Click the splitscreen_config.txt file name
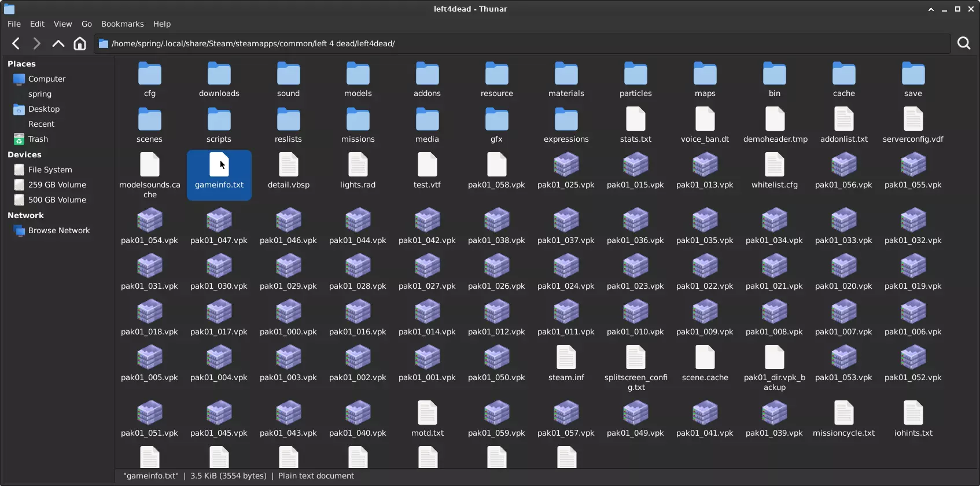Screen dimensions: 980x486 pos(636,382)
